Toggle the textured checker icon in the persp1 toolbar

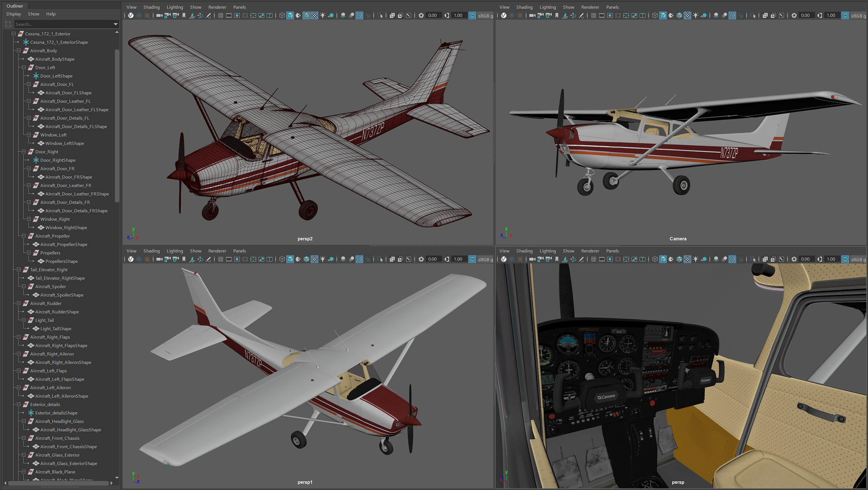[314, 259]
